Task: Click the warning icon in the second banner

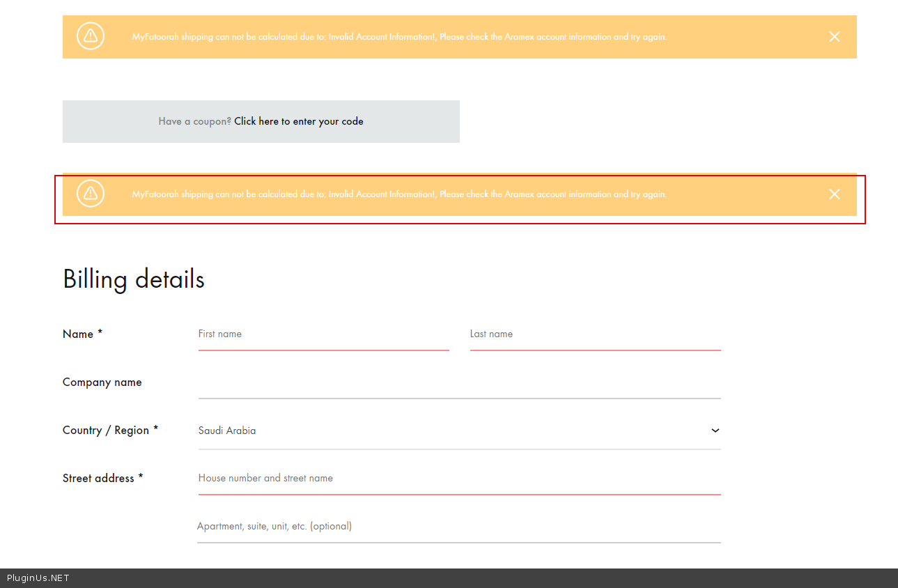Action: 91,194
